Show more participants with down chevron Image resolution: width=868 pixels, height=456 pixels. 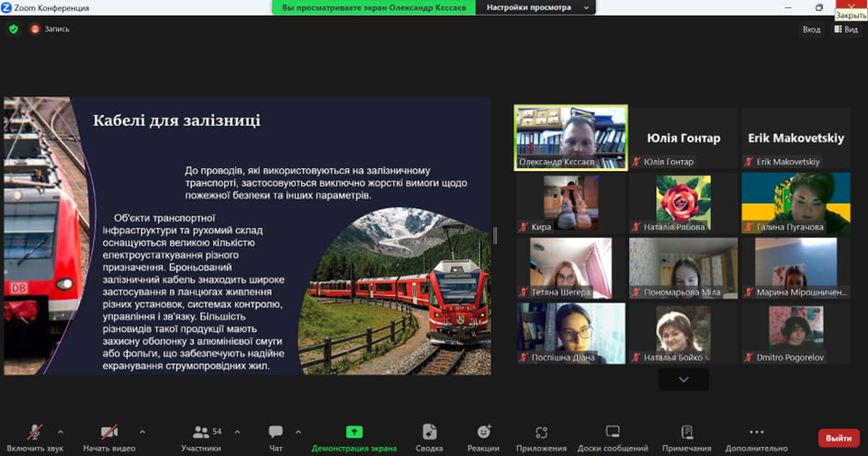682,379
